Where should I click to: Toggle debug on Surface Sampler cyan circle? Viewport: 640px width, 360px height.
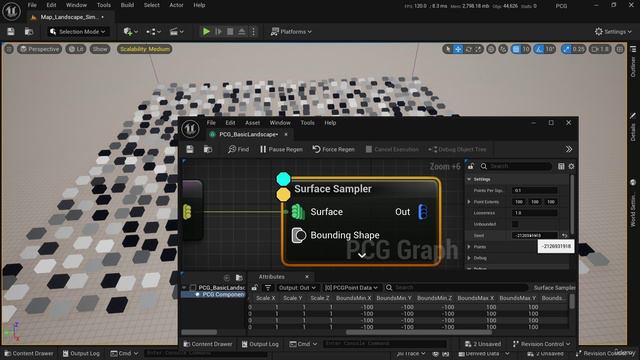click(283, 179)
